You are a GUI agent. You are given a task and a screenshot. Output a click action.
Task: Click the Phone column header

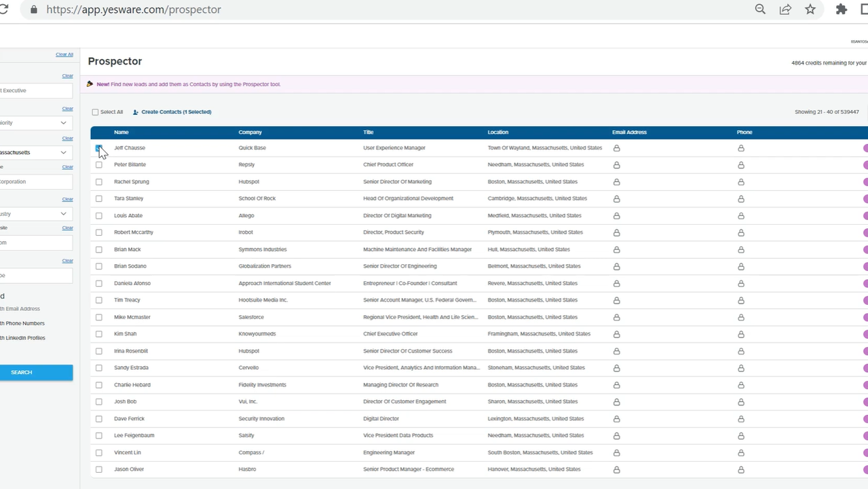[744, 132]
